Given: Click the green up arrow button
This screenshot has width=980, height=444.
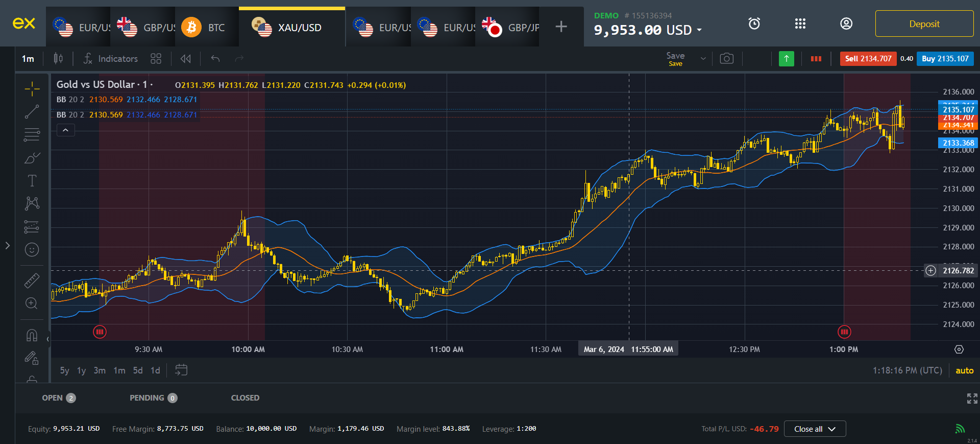Looking at the screenshot, I should pos(787,59).
